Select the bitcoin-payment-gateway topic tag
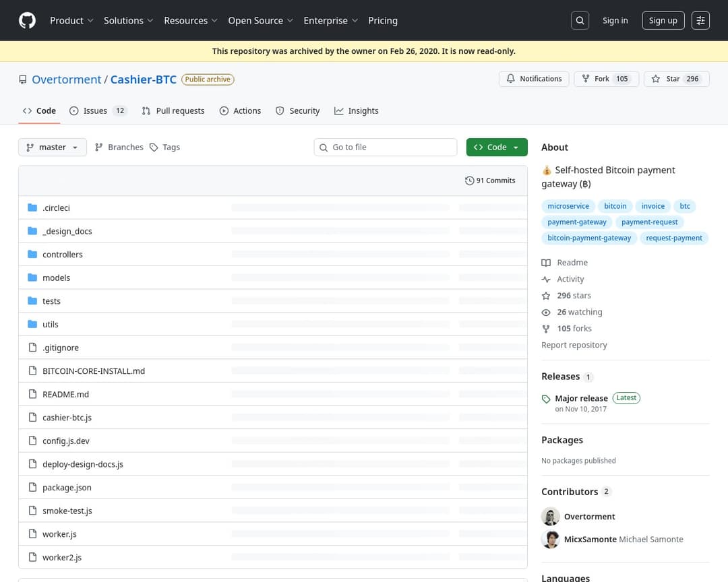Screen dimensions: 728x582 [x=589, y=238]
